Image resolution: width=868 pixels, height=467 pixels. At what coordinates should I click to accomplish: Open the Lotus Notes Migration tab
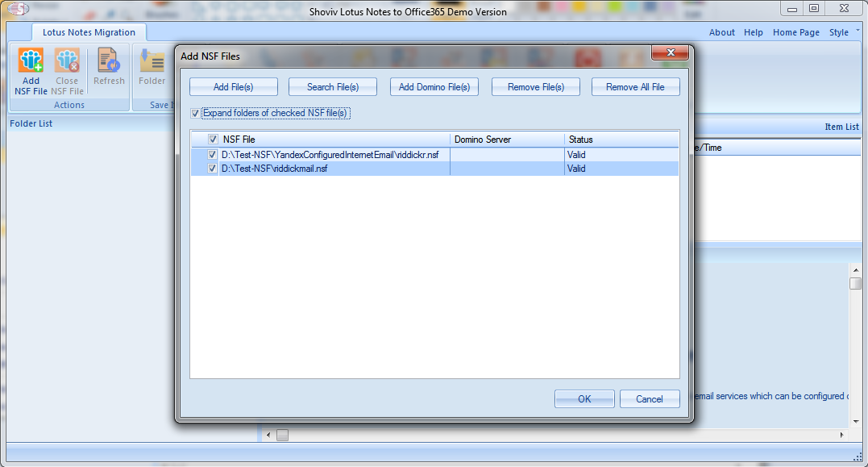(x=89, y=32)
